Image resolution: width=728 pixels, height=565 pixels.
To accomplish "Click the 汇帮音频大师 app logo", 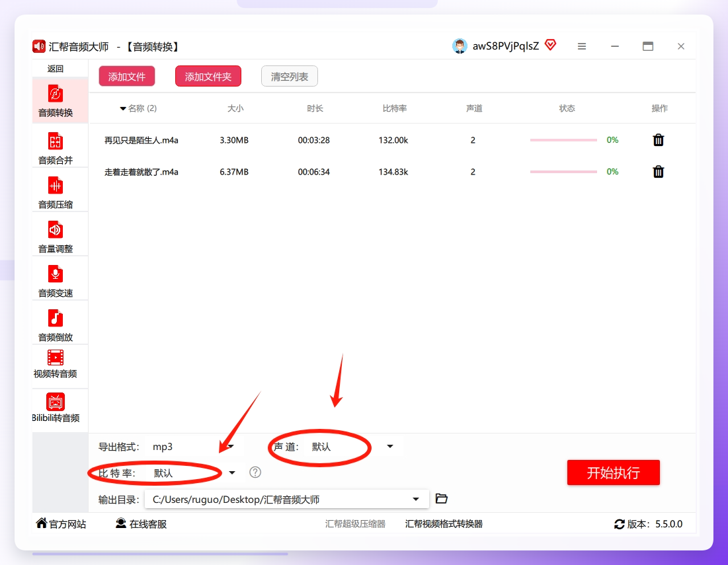I will (39, 46).
